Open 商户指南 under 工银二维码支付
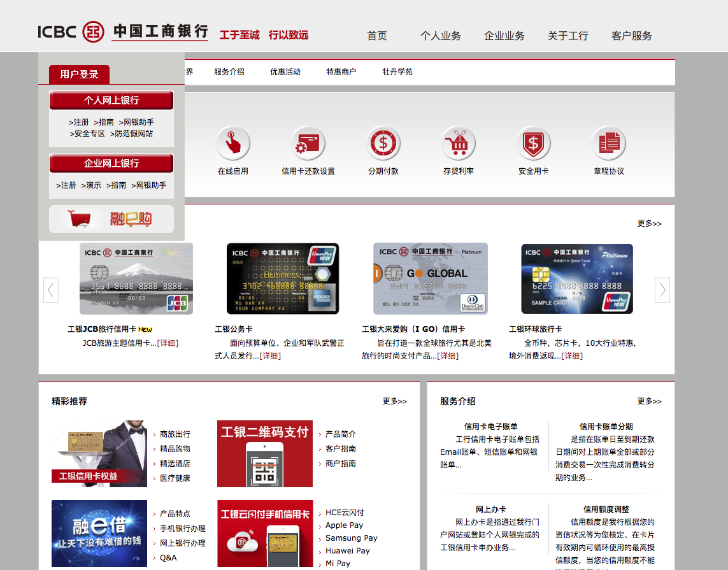Image resolution: width=728 pixels, height=570 pixels. tap(341, 463)
